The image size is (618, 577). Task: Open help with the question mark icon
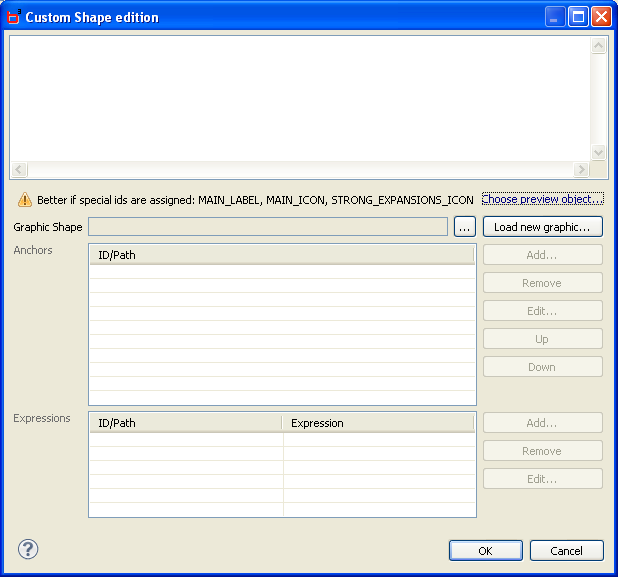(x=28, y=549)
